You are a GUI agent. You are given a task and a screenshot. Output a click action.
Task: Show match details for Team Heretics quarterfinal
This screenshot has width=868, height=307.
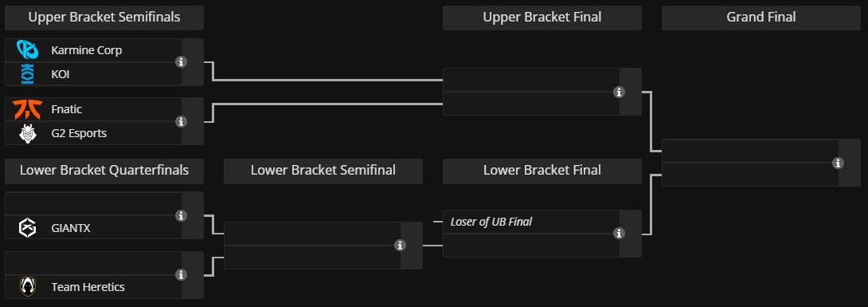pos(181,275)
